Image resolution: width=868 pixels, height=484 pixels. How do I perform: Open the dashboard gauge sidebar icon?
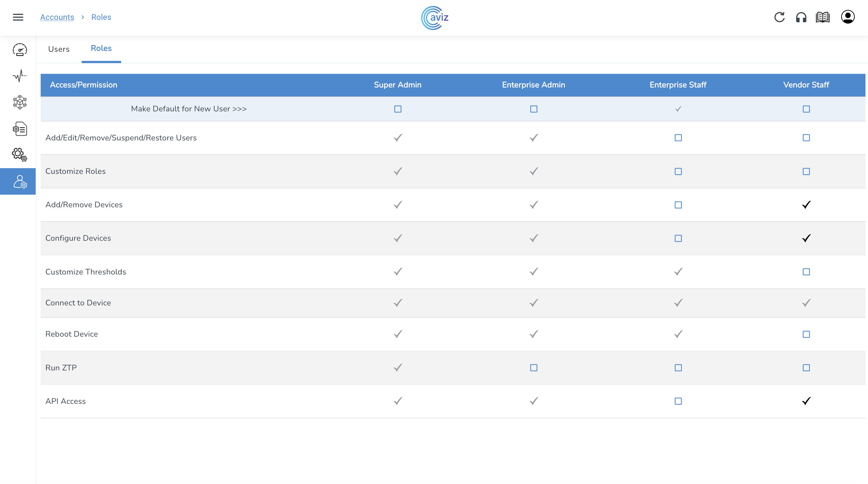20,50
